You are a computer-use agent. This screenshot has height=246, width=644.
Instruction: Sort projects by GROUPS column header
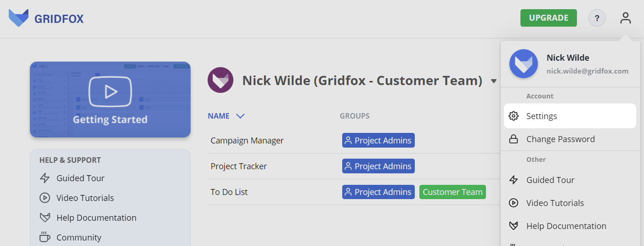coord(355,116)
